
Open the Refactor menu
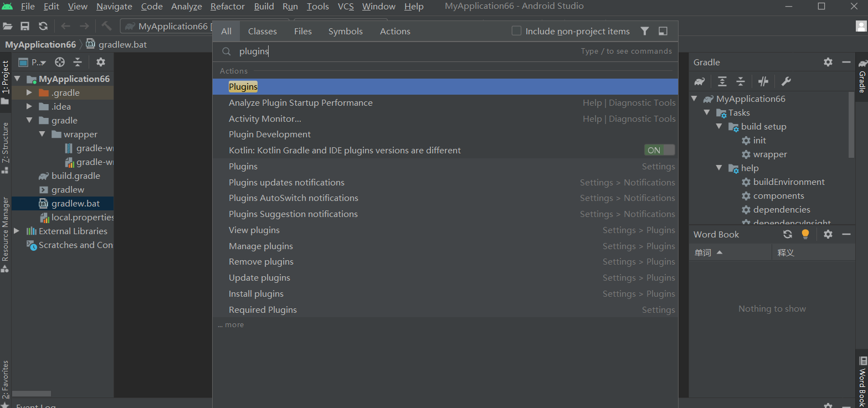[227, 7]
